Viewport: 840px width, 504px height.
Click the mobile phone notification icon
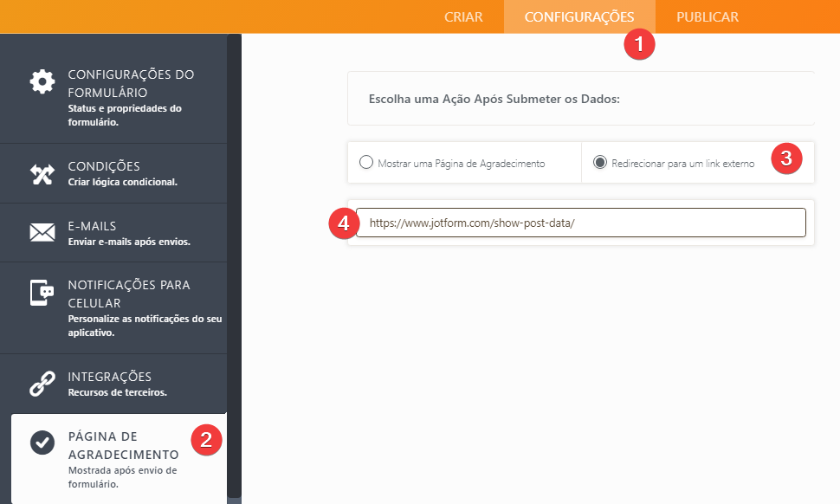pyautogui.click(x=42, y=294)
